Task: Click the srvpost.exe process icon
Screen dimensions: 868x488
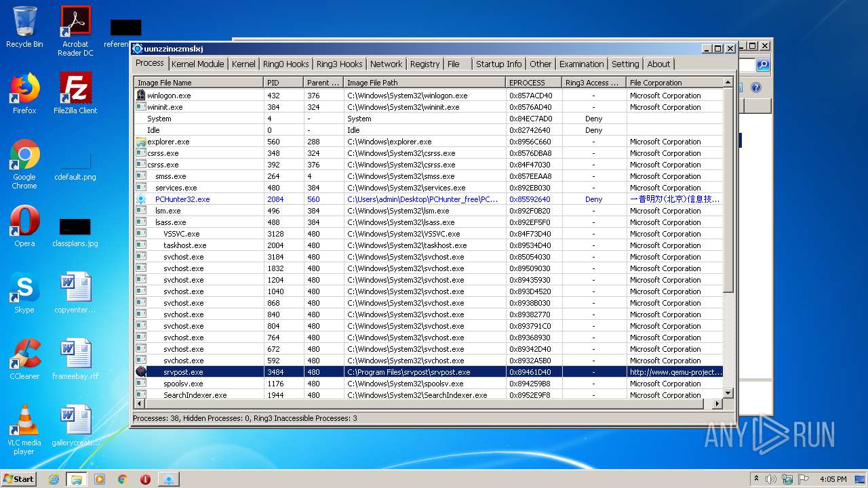Action: [x=141, y=372]
